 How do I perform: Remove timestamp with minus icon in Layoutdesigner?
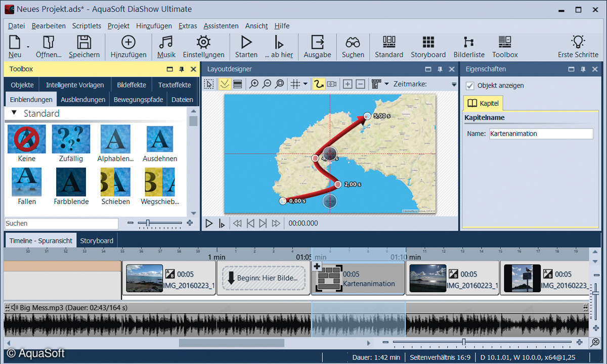(x=360, y=84)
